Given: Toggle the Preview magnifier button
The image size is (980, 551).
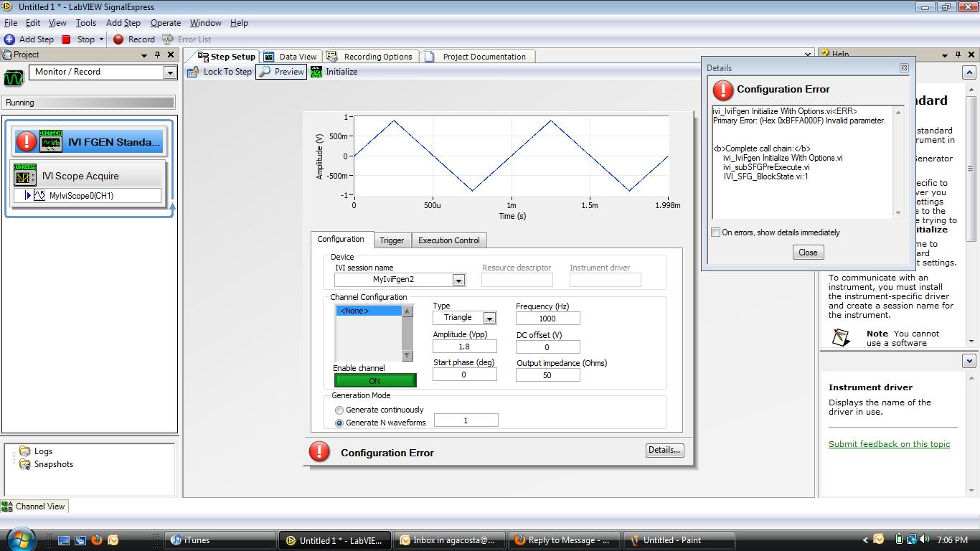Looking at the screenshot, I should (x=281, y=72).
